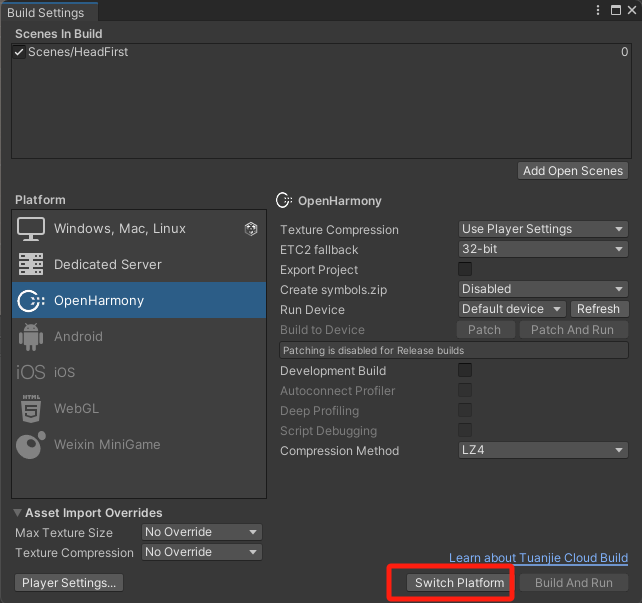Open the Texture Compression dropdown
This screenshot has width=642, height=603.
[543, 229]
